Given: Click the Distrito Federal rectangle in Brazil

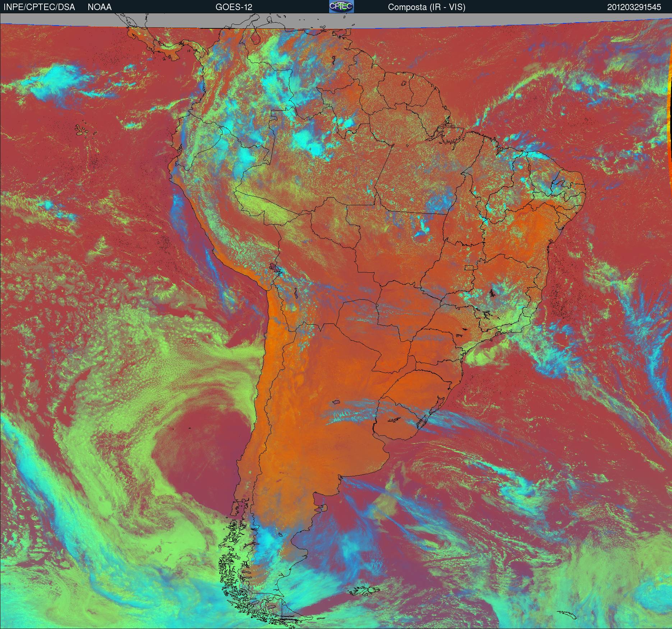Looking at the screenshot, I should click(469, 267).
